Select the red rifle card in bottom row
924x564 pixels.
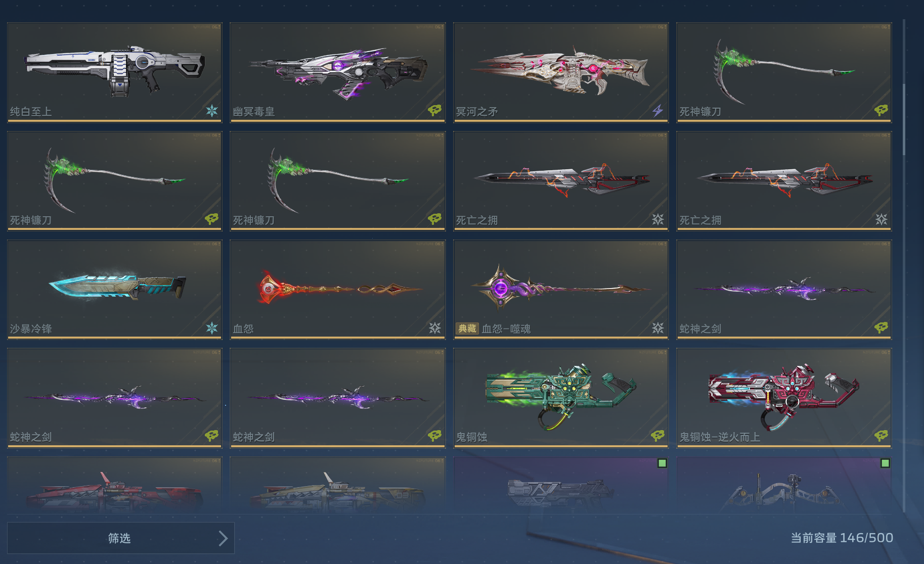tap(115, 485)
